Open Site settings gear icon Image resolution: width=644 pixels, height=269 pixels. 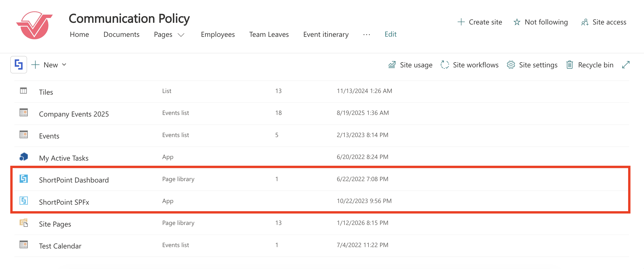coord(511,65)
